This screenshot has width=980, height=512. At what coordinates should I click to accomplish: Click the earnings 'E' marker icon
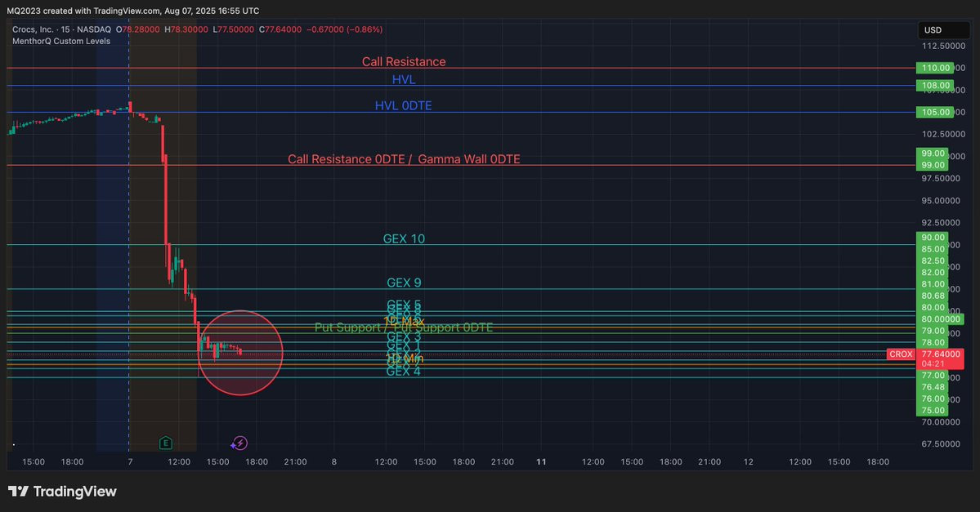[166, 443]
